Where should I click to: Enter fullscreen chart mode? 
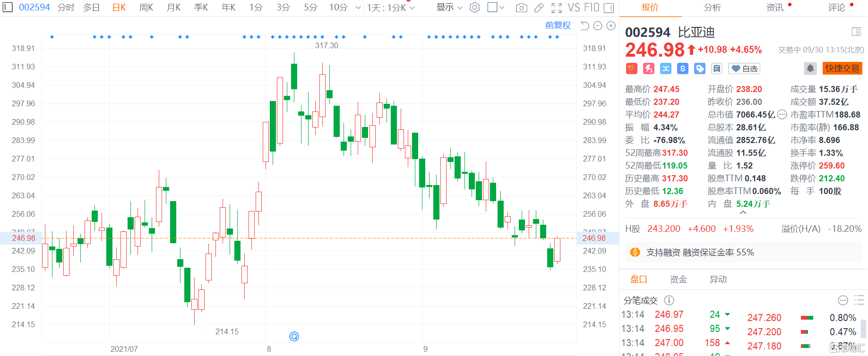coord(557,8)
